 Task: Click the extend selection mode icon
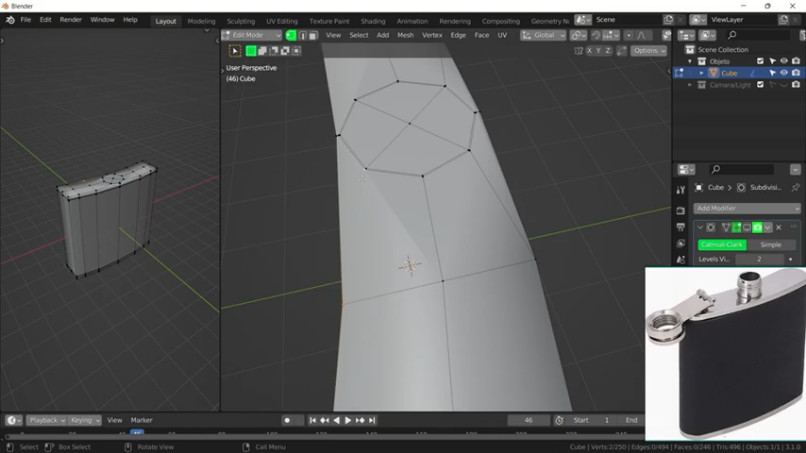(x=262, y=50)
